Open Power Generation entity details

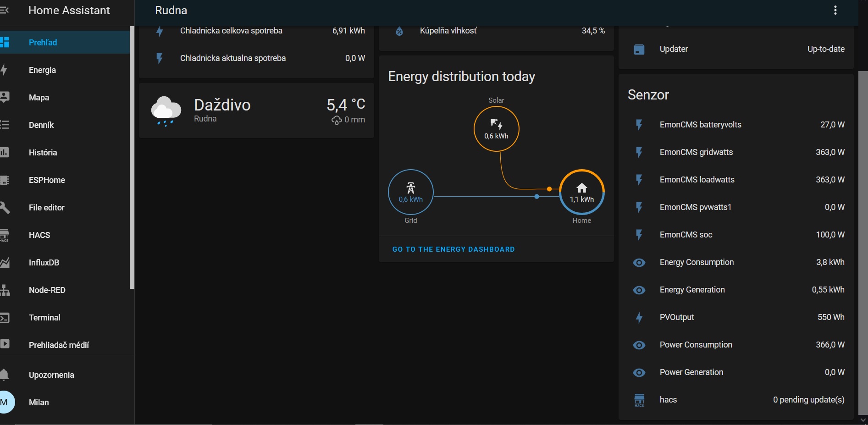[736, 372]
